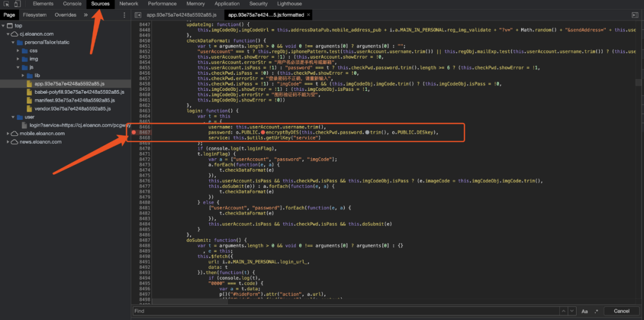Go to previous search result arrow
Image resolution: width=644 pixels, height=320 pixels.
coord(563,311)
